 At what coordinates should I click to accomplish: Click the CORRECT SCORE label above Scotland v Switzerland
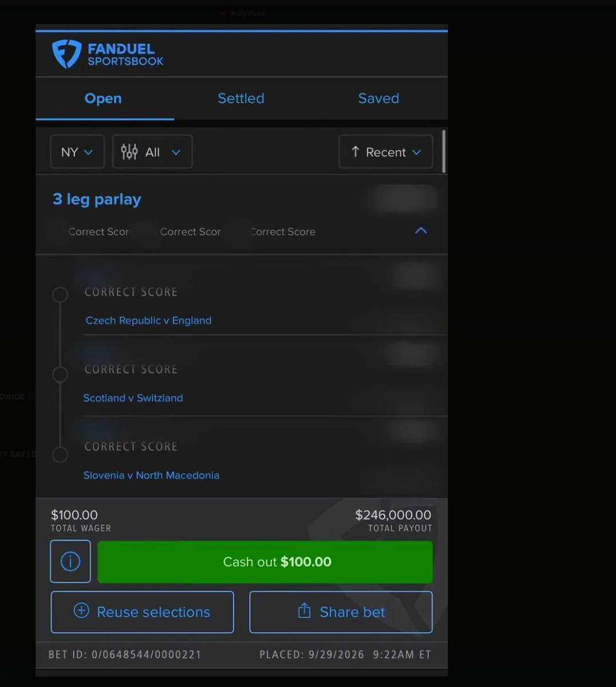(131, 369)
